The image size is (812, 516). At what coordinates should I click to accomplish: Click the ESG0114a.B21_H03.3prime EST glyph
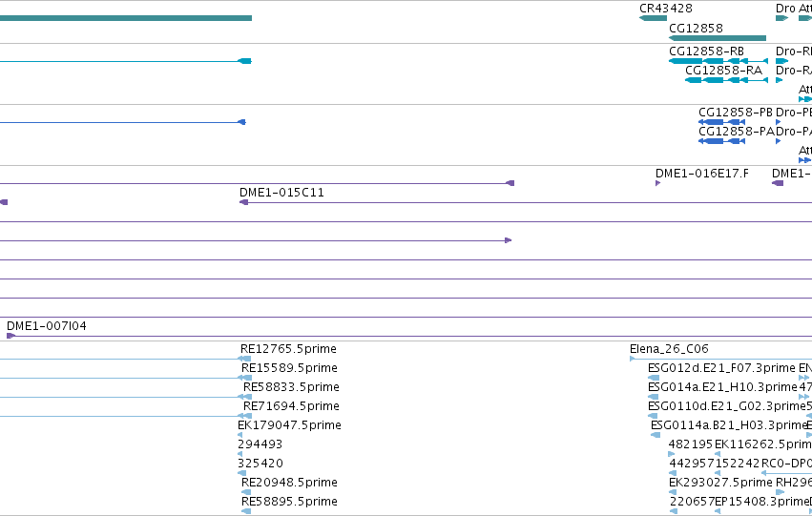656,435
